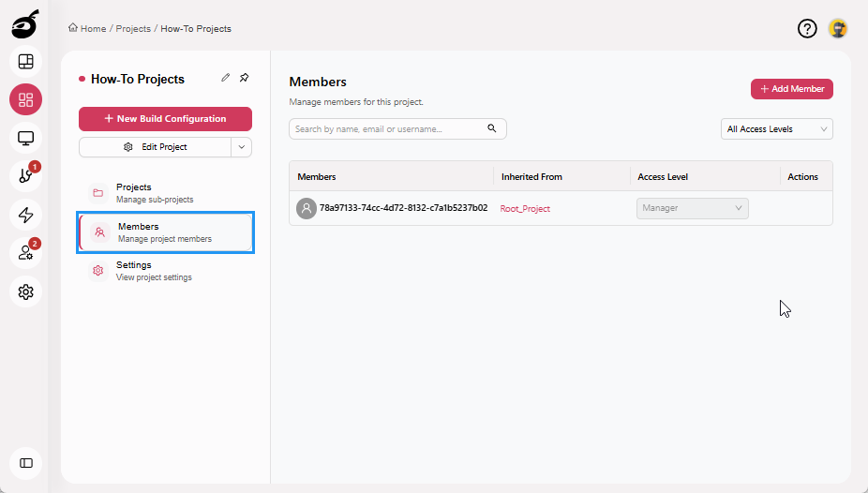Click the app logo in the sidebar
Viewport: 868px width, 493px height.
pyautogui.click(x=25, y=25)
